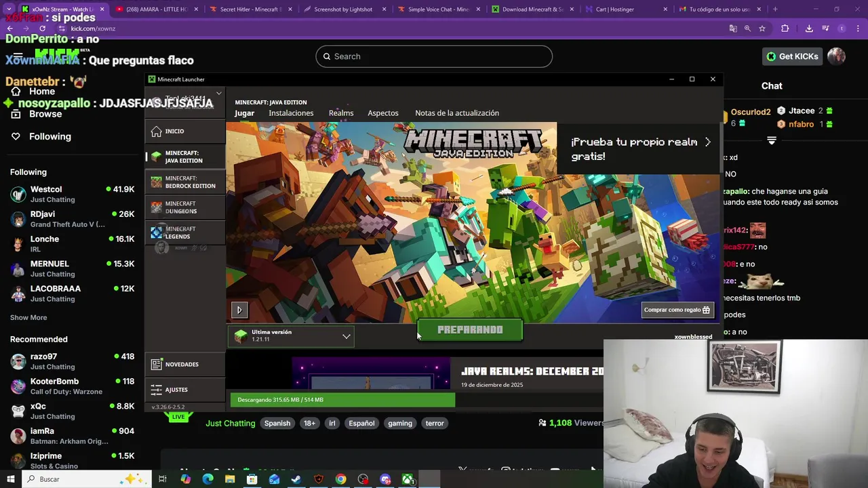Expand the launcher account dropdown arrow
868x488 pixels.
click(x=218, y=94)
